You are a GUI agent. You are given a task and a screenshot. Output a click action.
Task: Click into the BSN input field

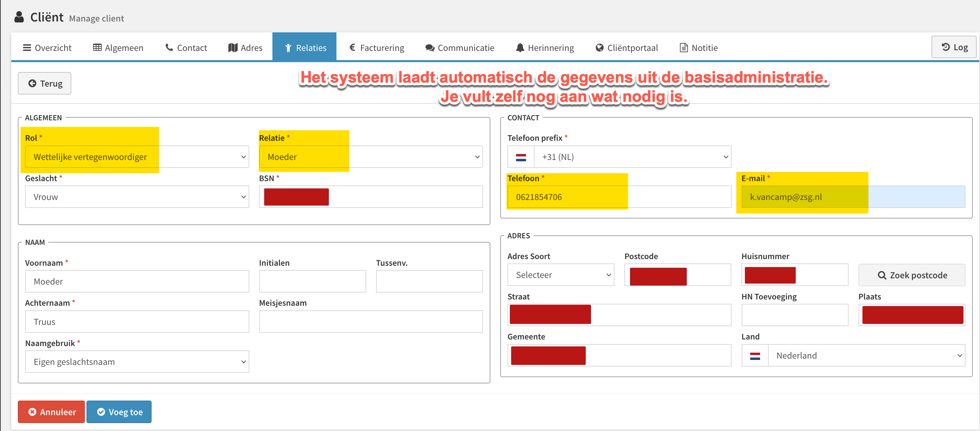pyautogui.click(x=370, y=197)
